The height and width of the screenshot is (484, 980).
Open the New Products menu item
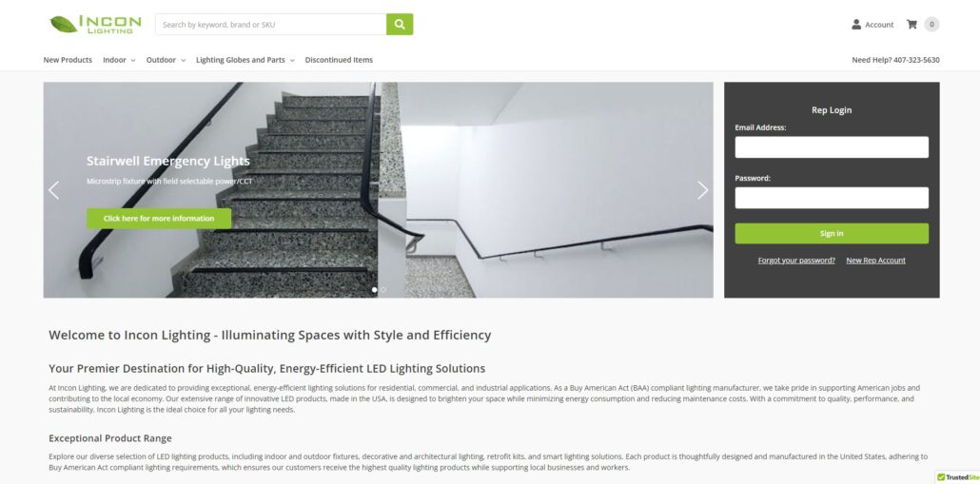point(68,60)
